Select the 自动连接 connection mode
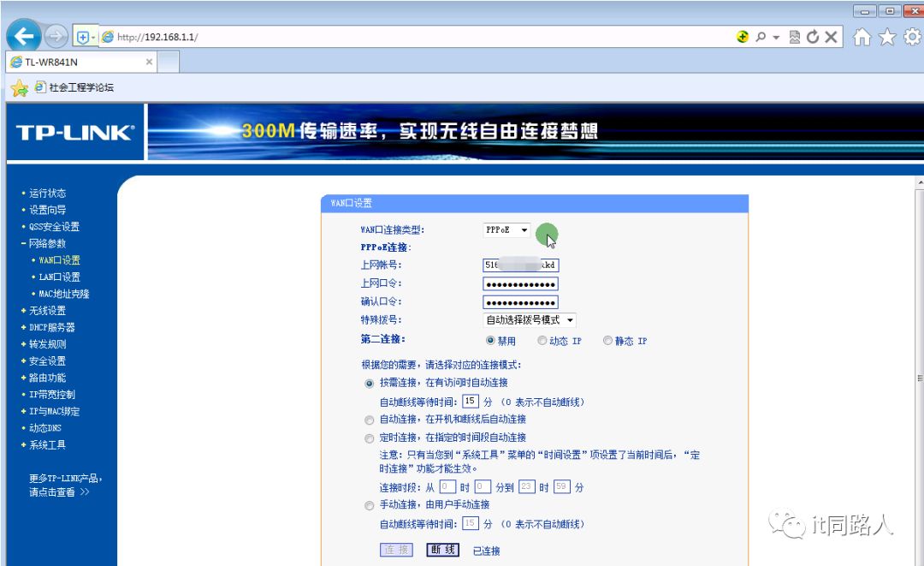Image resolution: width=924 pixels, height=566 pixels. coord(370,420)
